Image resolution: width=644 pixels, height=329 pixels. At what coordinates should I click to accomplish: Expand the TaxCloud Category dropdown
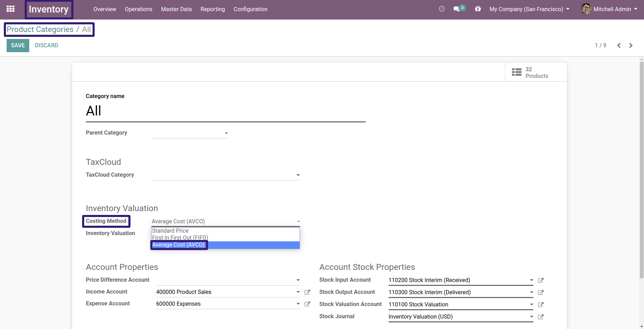298,175
